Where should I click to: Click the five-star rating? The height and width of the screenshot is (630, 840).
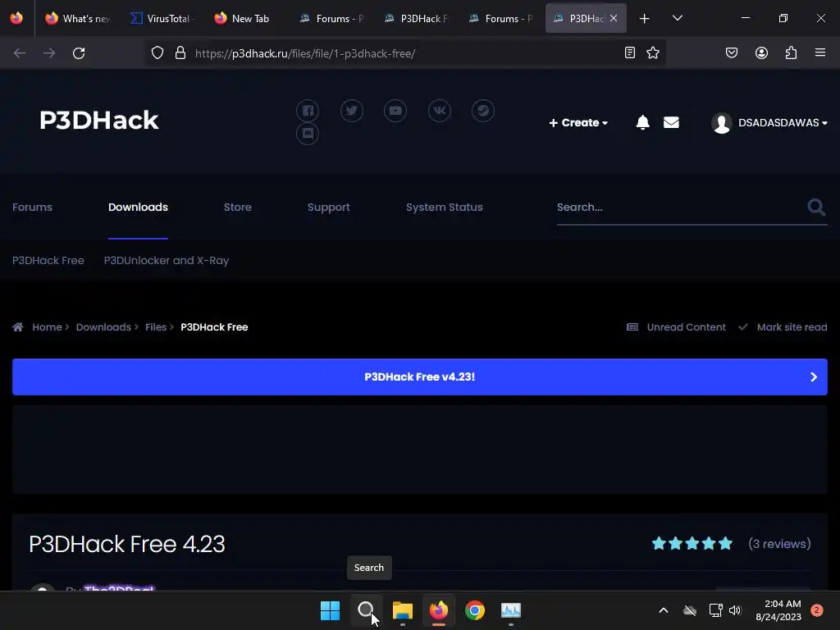pyautogui.click(x=692, y=543)
